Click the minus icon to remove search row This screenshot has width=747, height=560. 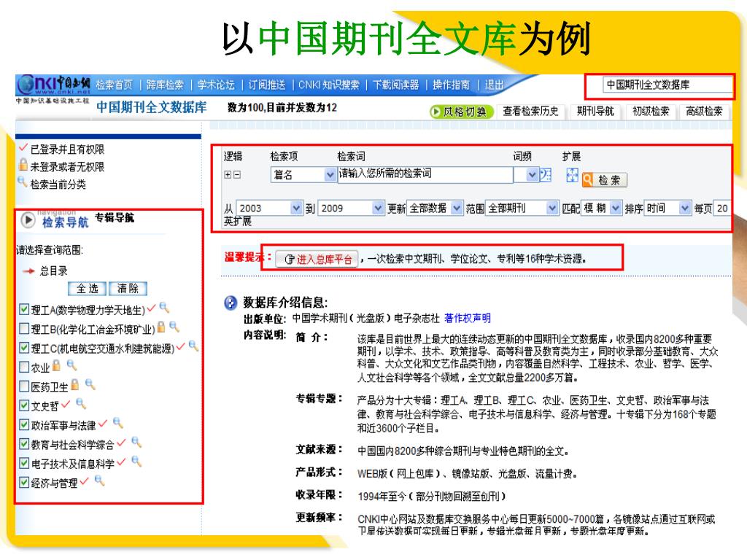tap(237, 175)
